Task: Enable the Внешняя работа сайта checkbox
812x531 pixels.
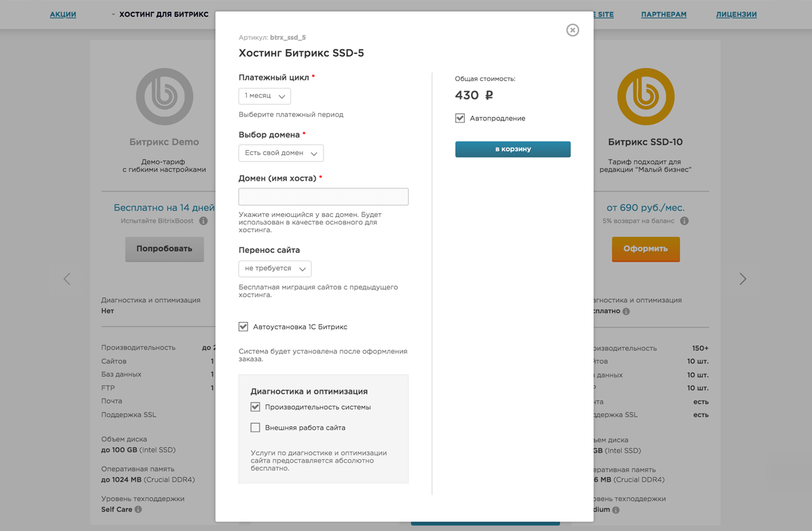Action: pyautogui.click(x=255, y=427)
